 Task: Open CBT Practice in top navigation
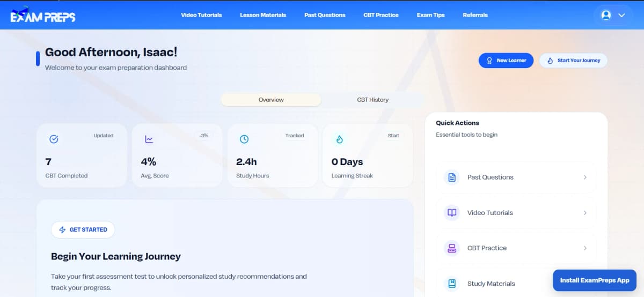point(381,15)
